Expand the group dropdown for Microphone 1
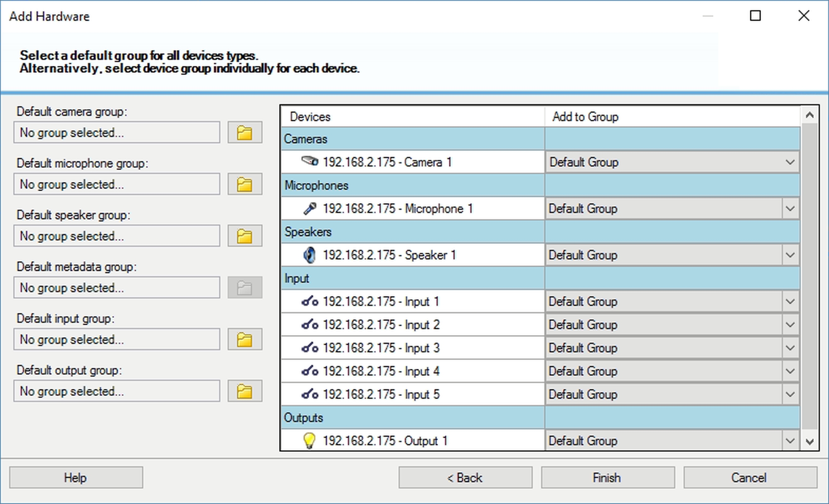The image size is (829, 504). (790, 208)
